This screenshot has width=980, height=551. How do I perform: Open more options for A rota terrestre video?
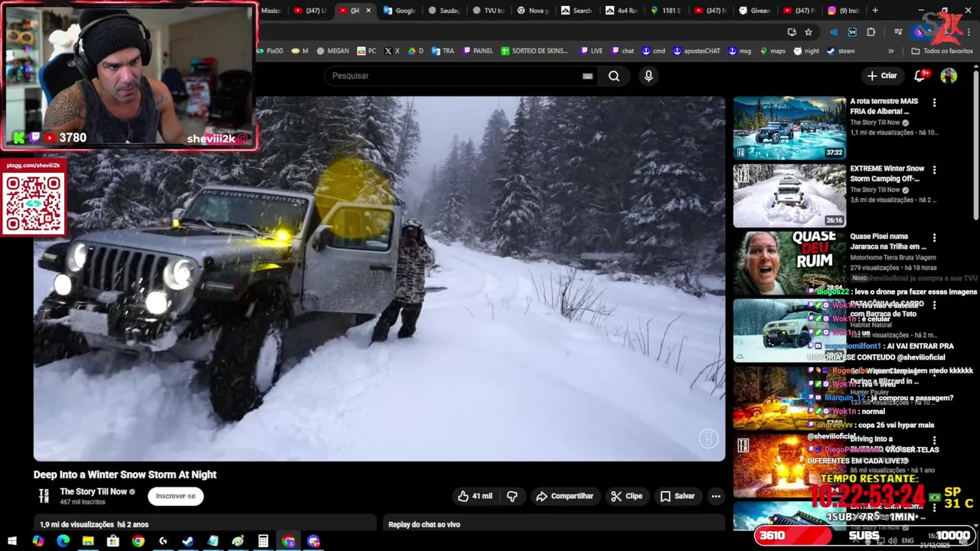[x=934, y=102]
